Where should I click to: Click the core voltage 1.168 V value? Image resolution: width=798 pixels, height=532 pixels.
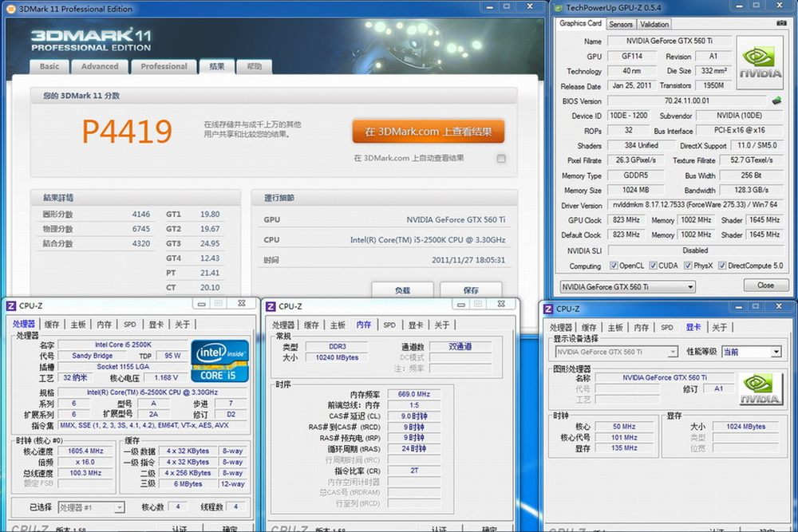click(x=166, y=378)
